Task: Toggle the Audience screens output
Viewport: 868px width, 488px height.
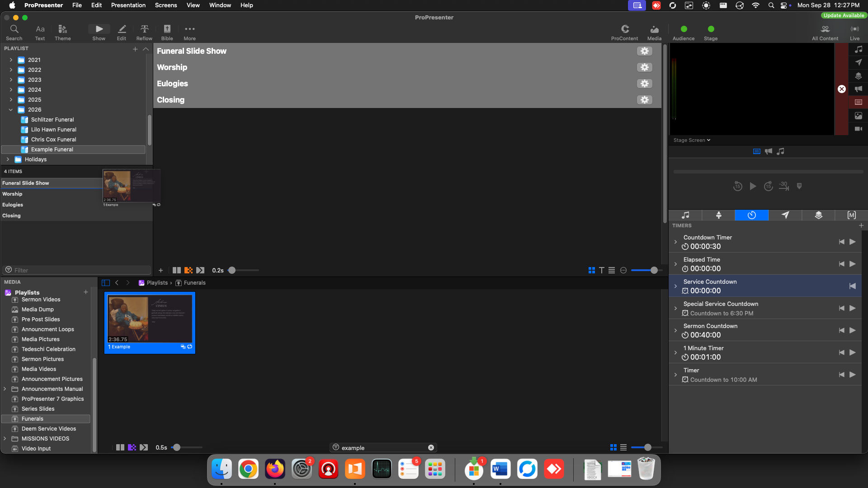Action: point(684,33)
